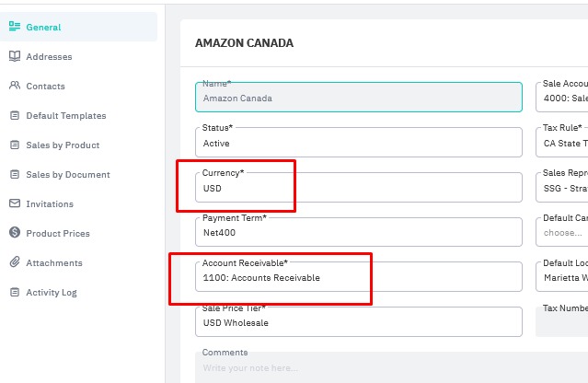This screenshot has width=588, height=383.
Task: Choose a Default Carrier from dropdown
Action: point(562,232)
